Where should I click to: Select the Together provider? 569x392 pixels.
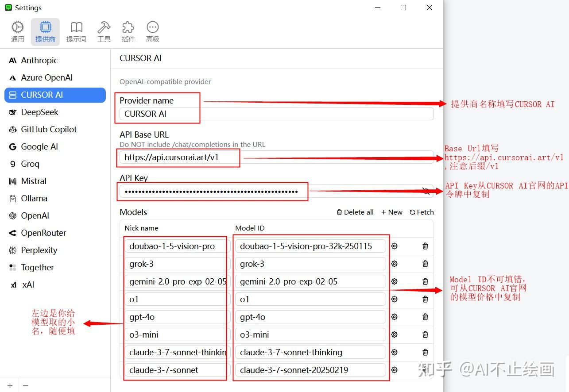coord(55,268)
